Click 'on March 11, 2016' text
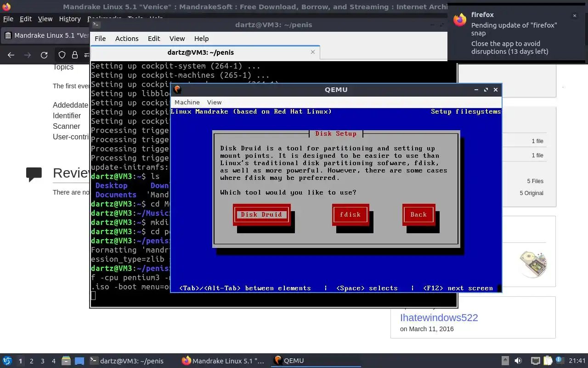 pyautogui.click(x=427, y=329)
